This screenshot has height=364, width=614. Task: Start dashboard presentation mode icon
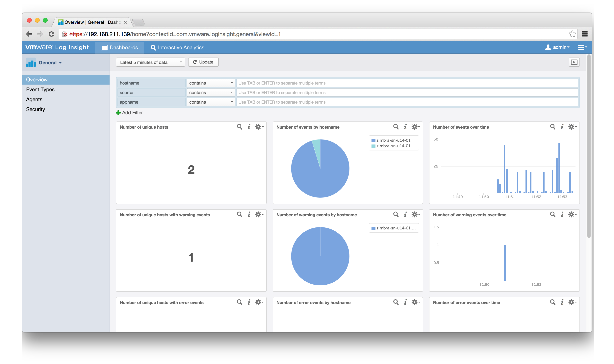[x=574, y=62]
